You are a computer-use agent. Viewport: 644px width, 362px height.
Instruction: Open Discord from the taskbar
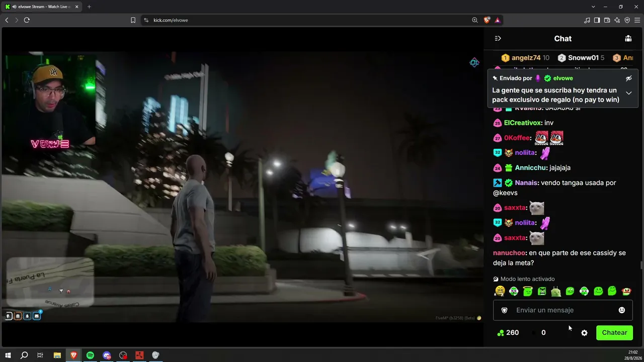tap(107, 355)
